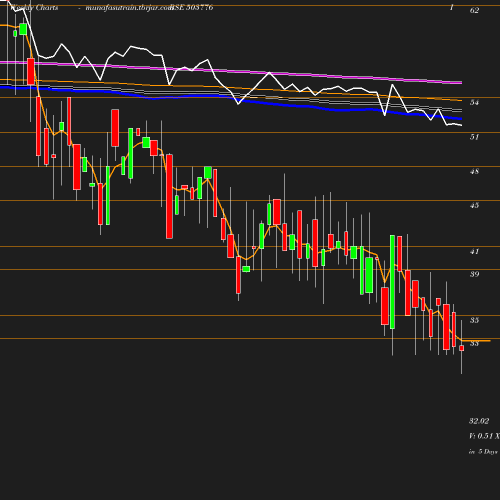The image size is (500, 500).
Task: Click the price axis label '35'
Action: 474,320
